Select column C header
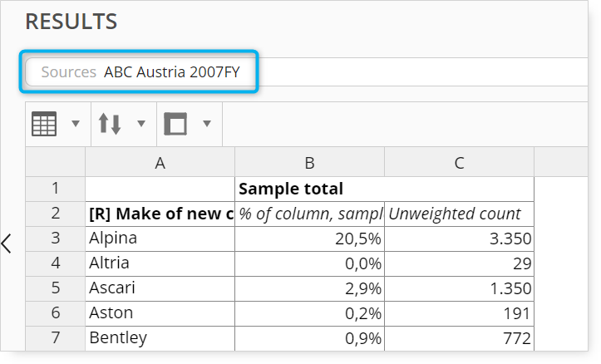 (x=459, y=163)
